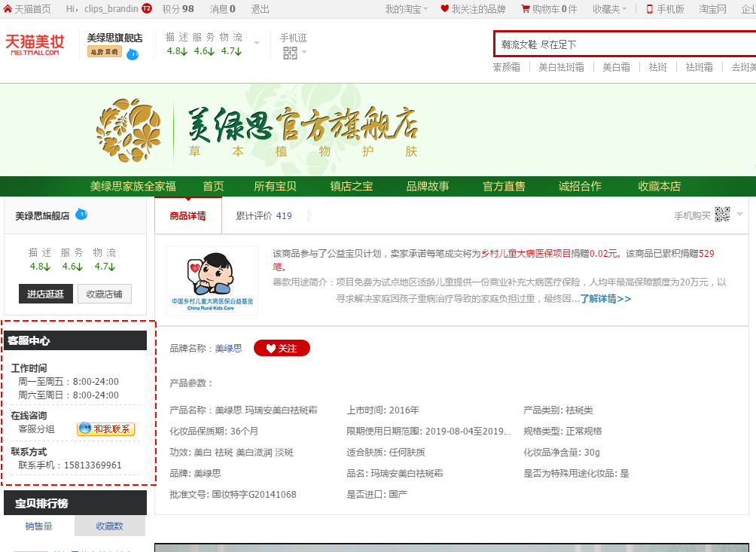Click the 上市时间: 2016年 text
Screen dimensions: 756x552
click(x=383, y=410)
